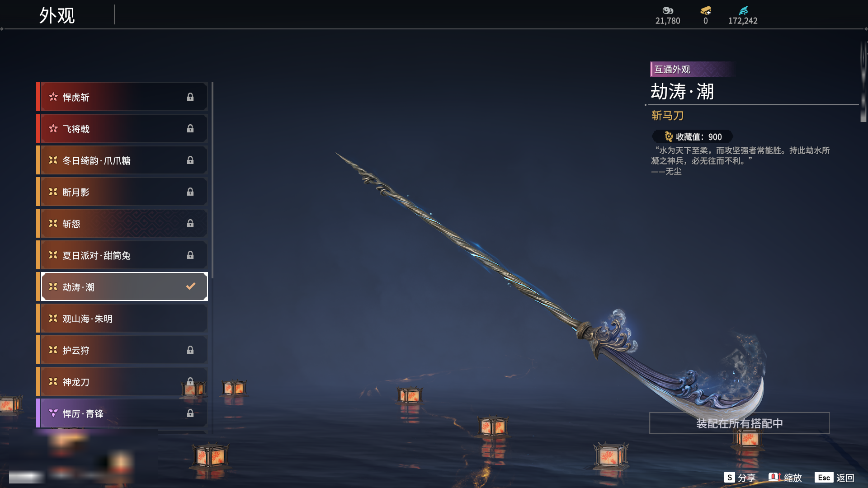Click the skin list scrollbar
Viewport: 868px width, 488px height.
pos(212,181)
